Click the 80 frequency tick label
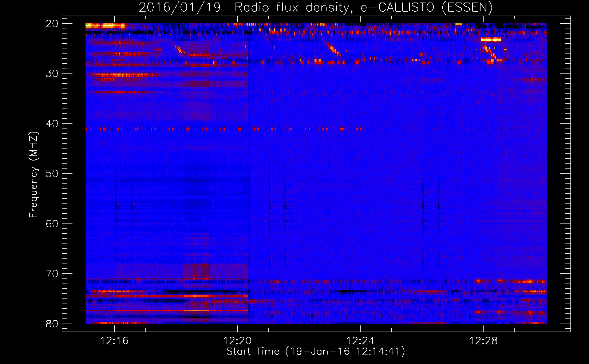Viewport: 589px width, 364px height. click(52, 324)
